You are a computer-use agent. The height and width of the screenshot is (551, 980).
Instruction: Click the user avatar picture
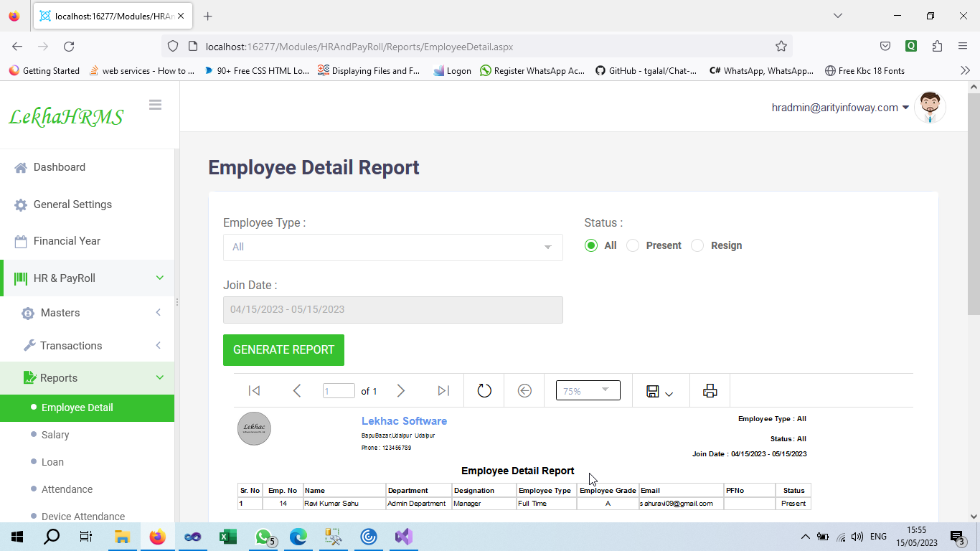tap(930, 108)
